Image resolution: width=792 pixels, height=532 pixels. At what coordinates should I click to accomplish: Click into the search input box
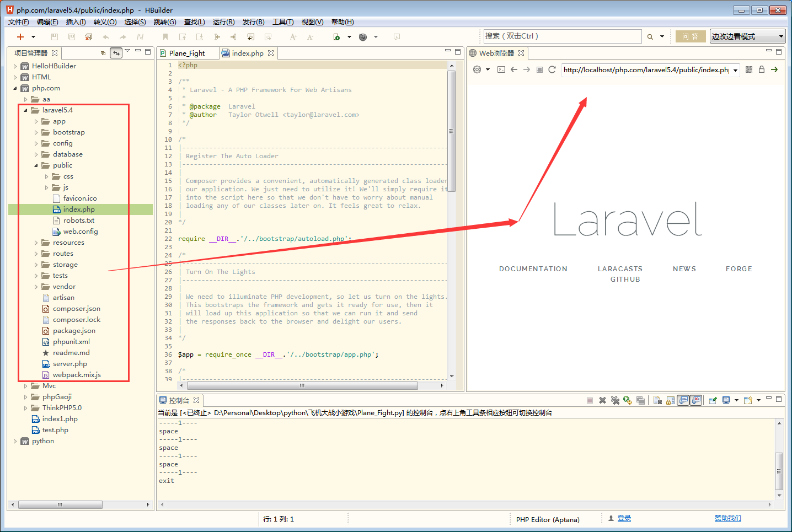pos(563,36)
